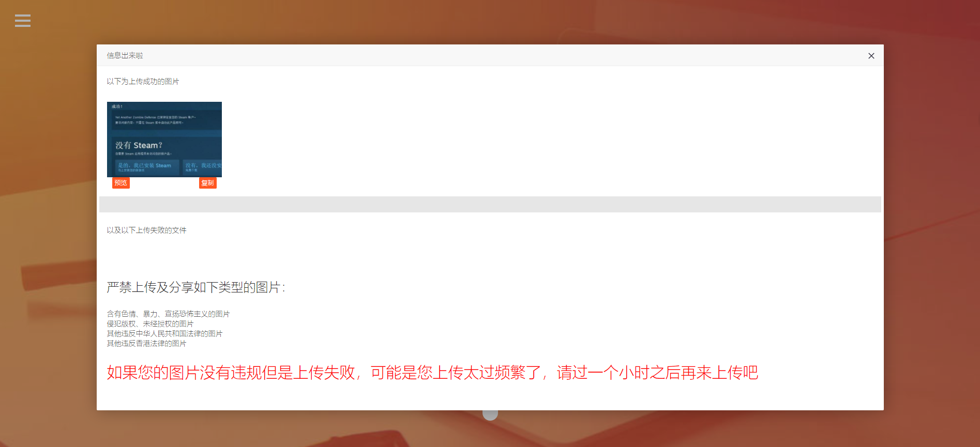The width and height of the screenshot is (980, 447).
Task: Click the gray circle handle below the dialog
Action: tap(490, 414)
